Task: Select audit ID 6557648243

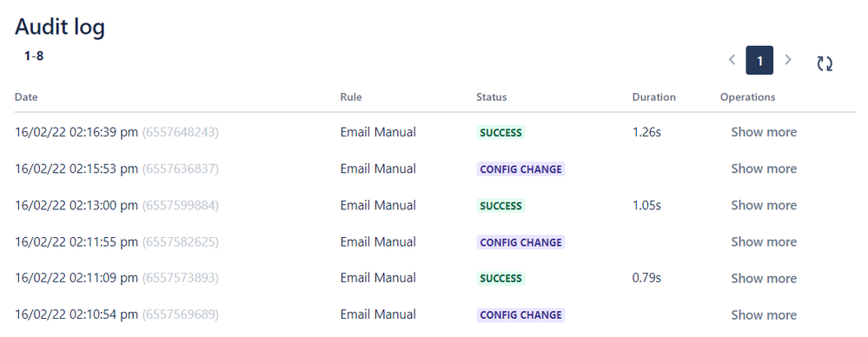Action: pos(181,132)
